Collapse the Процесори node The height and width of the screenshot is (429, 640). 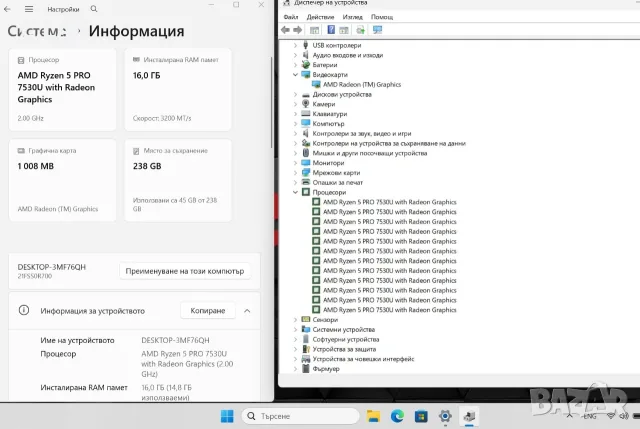[295, 192]
